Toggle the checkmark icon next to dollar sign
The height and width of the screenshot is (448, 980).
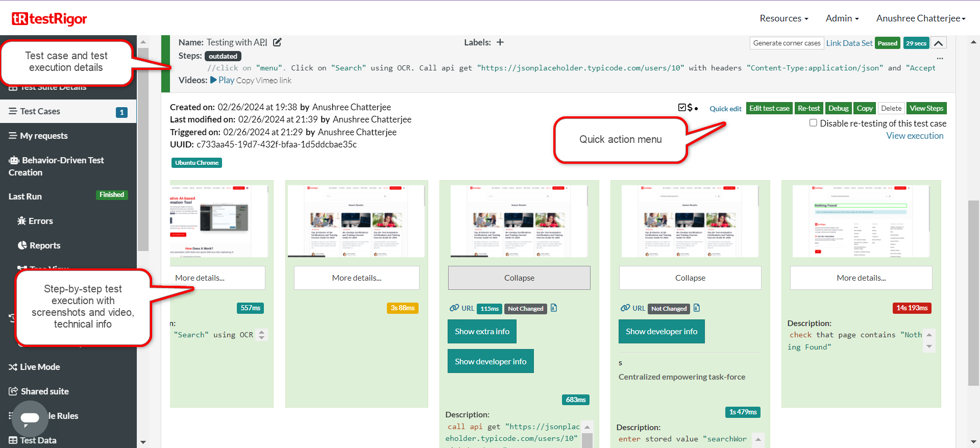coord(682,108)
